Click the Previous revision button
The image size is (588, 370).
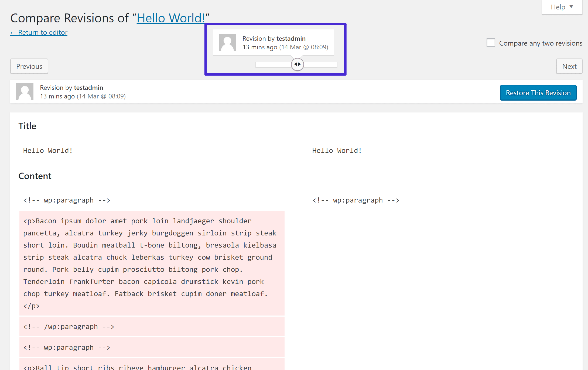click(29, 67)
